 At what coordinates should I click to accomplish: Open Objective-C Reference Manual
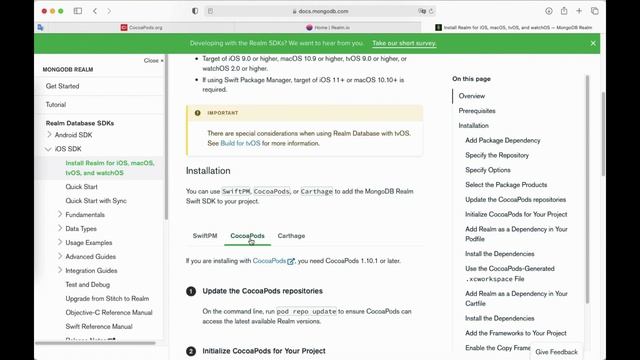[x=109, y=312]
